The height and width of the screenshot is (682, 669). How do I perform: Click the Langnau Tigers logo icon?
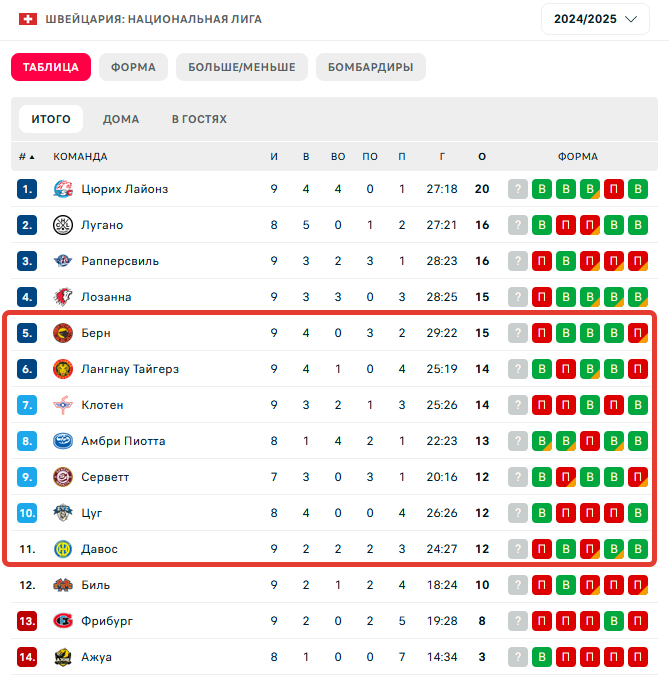pos(63,369)
